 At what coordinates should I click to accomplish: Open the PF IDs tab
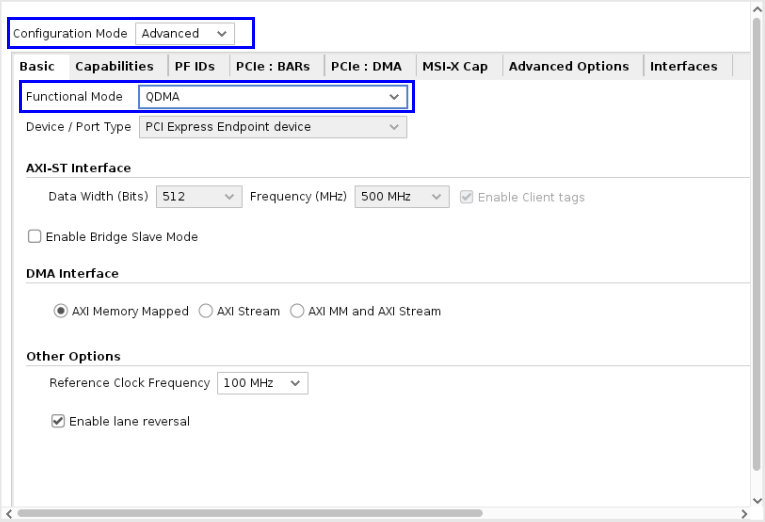194,66
